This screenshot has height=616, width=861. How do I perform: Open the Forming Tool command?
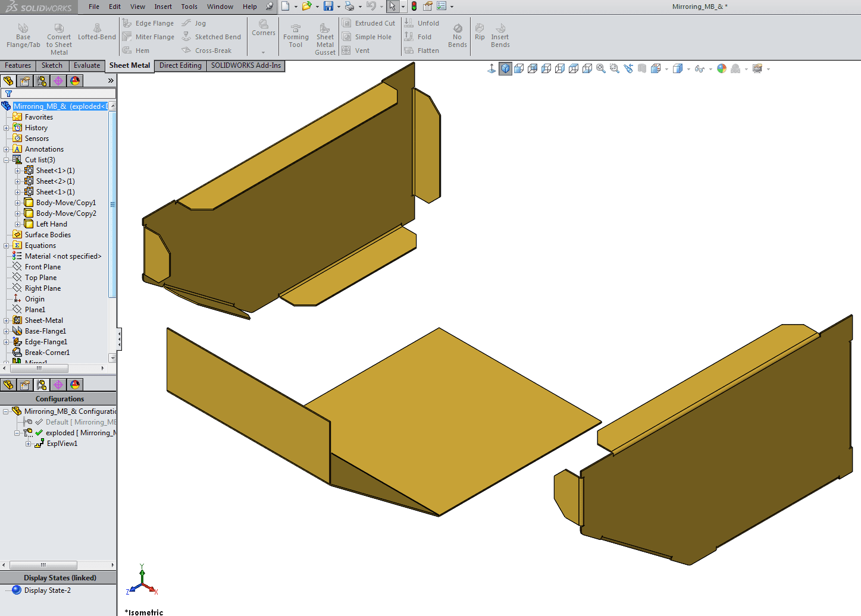coord(296,36)
